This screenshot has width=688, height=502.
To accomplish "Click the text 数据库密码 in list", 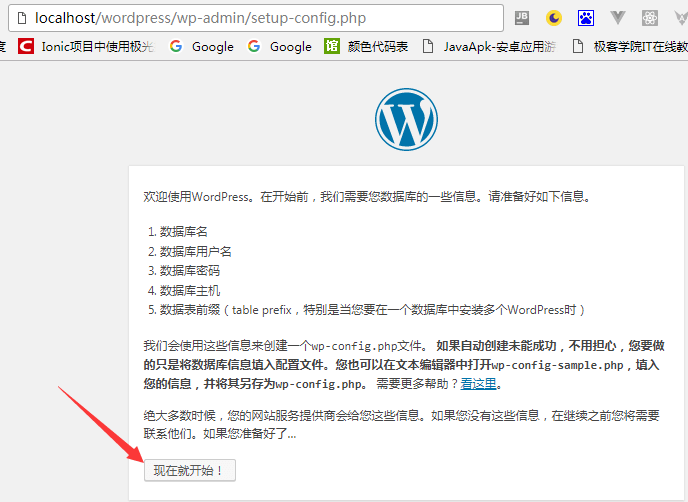I will click(190, 271).
